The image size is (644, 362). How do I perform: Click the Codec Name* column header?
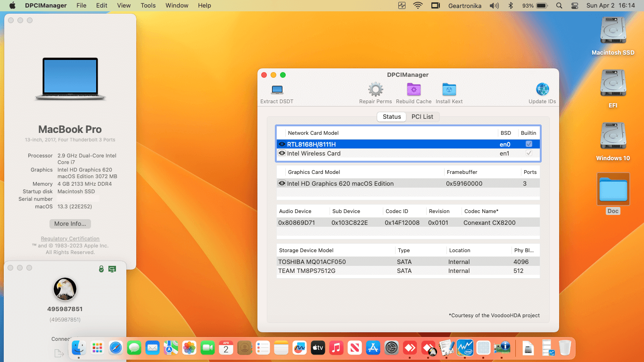[481, 211]
